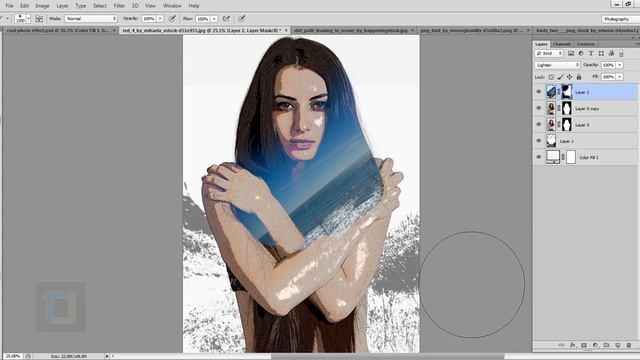Screen dimensions: 640x360
Task: Filter layers by smart object icon
Action: pyautogui.click(x=611, y=53)
